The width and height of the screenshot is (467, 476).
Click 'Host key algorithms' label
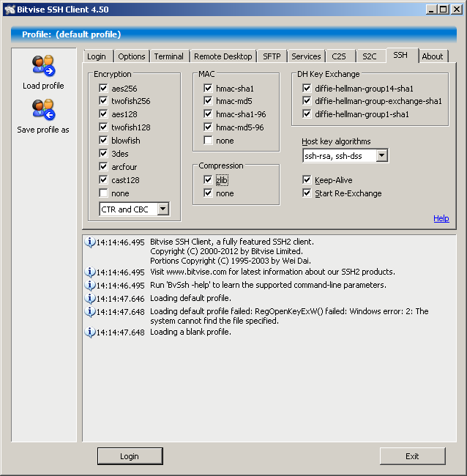click(x=336, y=141)
